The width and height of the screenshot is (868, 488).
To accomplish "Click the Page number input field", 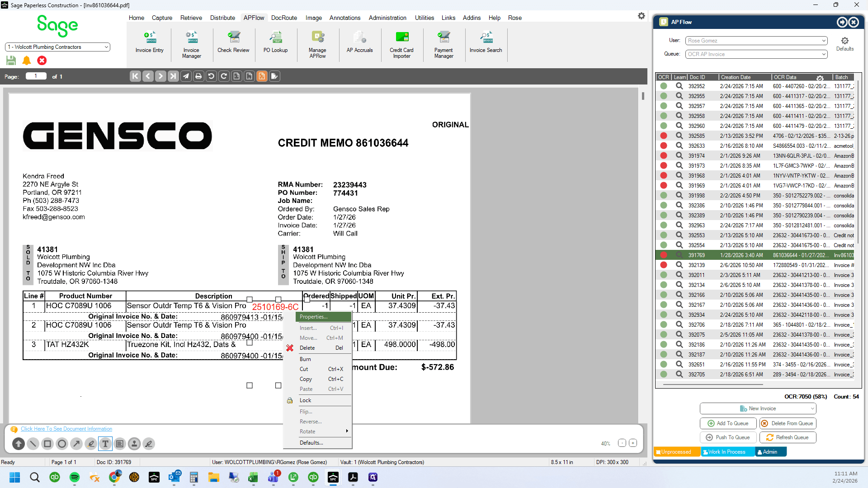I will [x=36, y=76].
